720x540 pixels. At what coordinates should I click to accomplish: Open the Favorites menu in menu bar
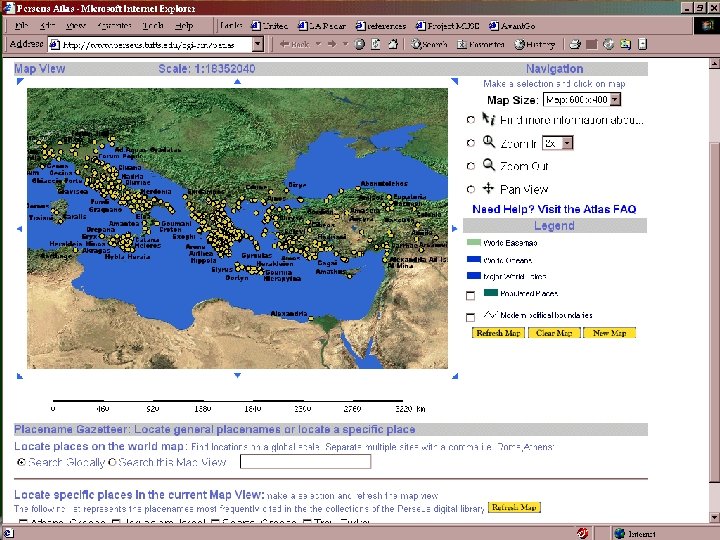click(x=114, y=26)
